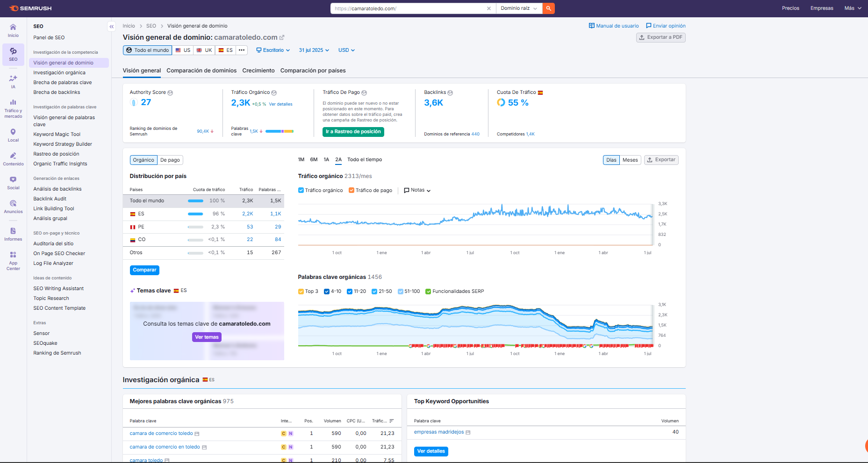Click the Comparar button

point(144,270)
